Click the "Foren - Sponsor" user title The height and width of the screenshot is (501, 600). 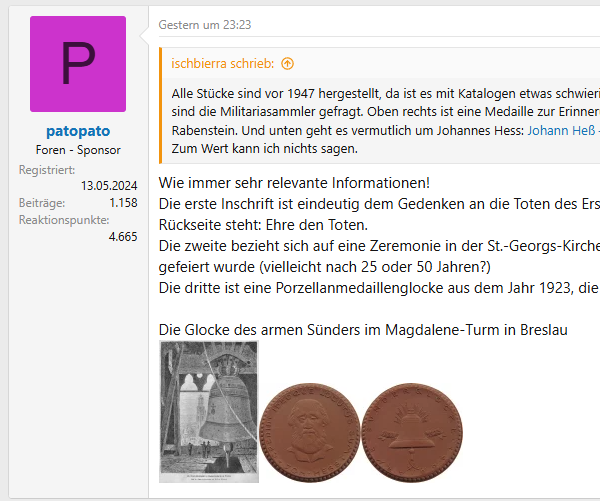78,150
